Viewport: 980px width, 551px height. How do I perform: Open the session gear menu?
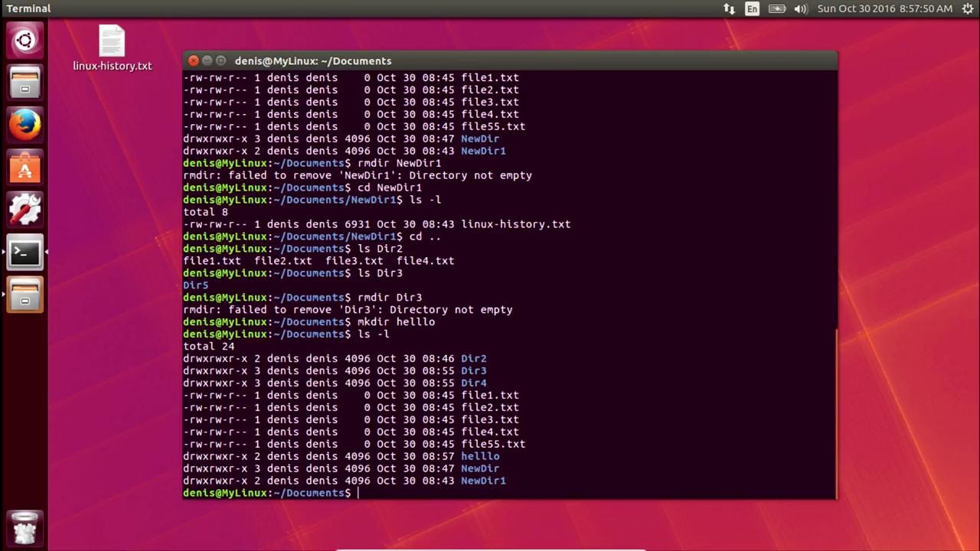967,9
